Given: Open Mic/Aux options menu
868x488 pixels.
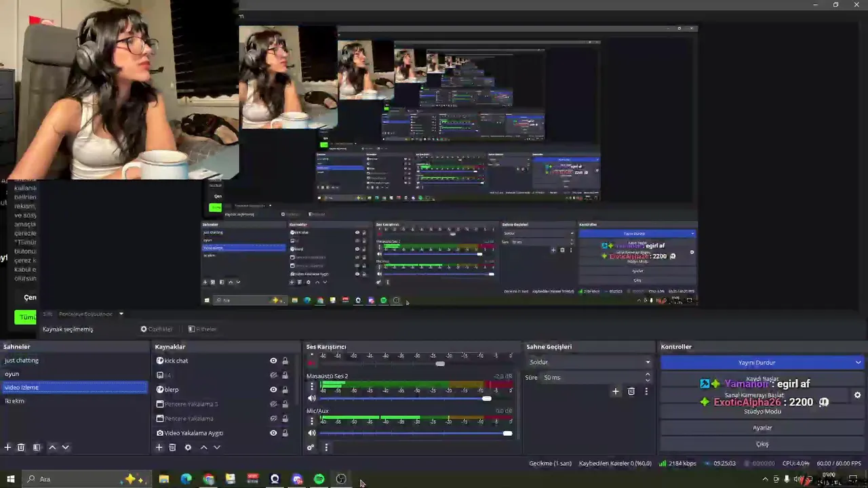Looking at the screenshot, I should (x=312, y=421).
